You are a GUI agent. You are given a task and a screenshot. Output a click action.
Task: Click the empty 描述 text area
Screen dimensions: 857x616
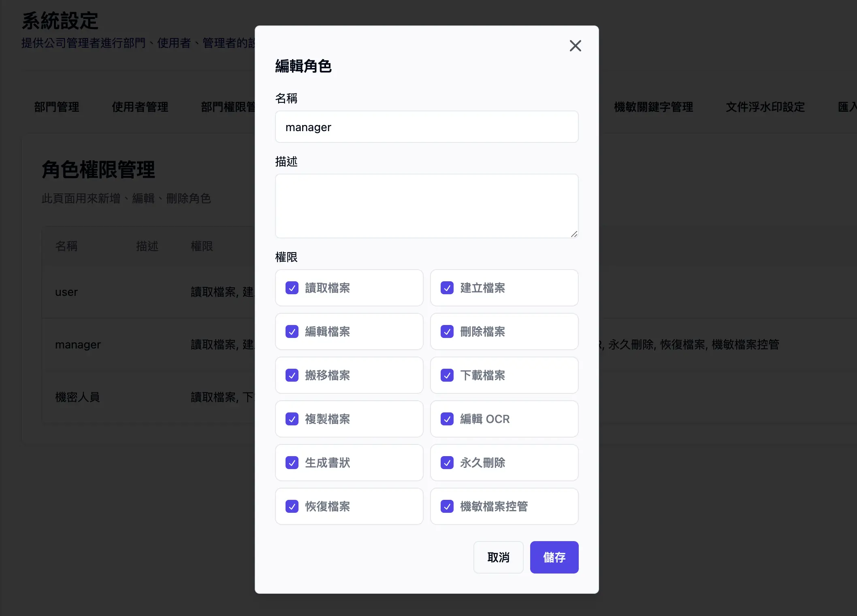(x=426, y=206)
